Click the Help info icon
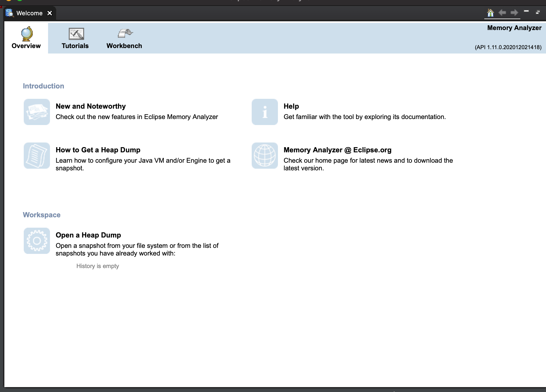This screenshot has height=392, width=546. pyautogui.click(x=265, y=112)
